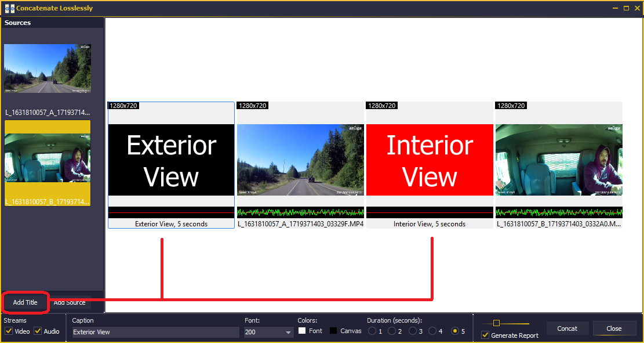This screenshot has width=644, height=343.
Task: Click the Add Source button
Action: 69,302
